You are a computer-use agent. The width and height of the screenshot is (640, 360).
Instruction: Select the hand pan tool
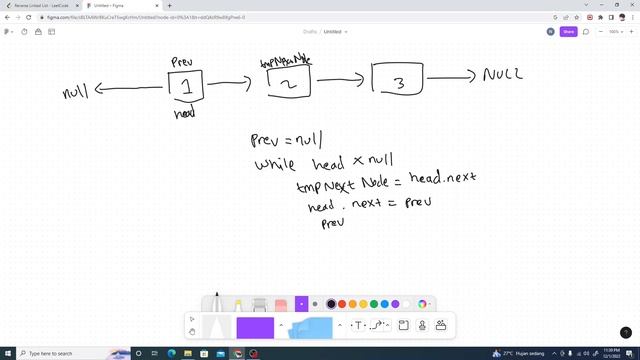tap(192, 331)
